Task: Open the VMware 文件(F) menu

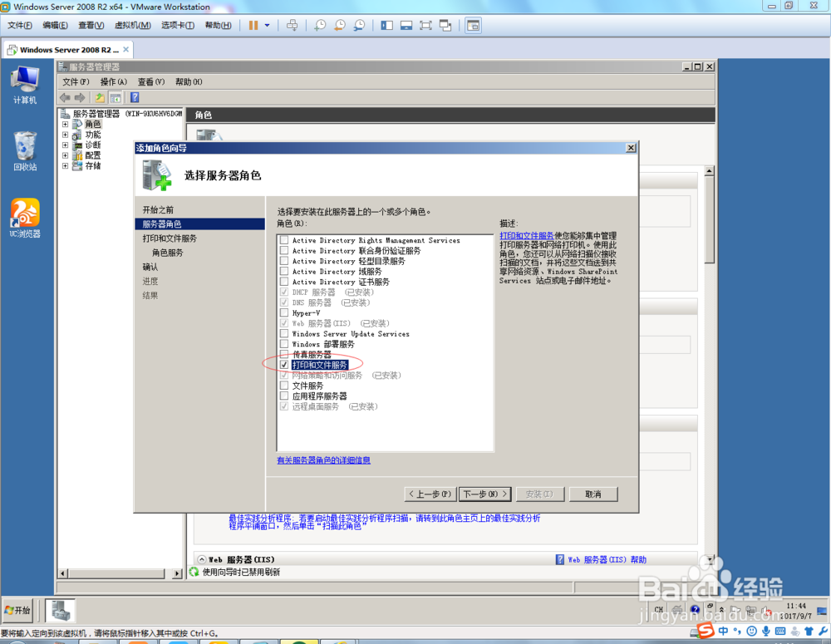Action: [x=20, y=26]
